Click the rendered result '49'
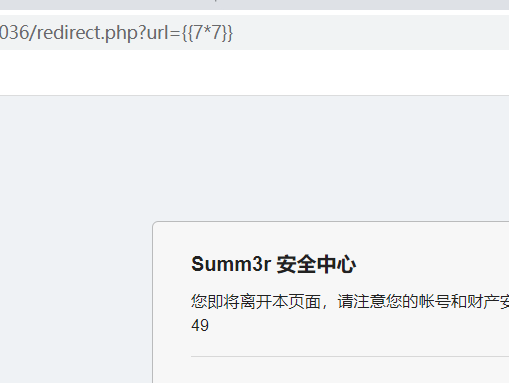 [200, 325]
